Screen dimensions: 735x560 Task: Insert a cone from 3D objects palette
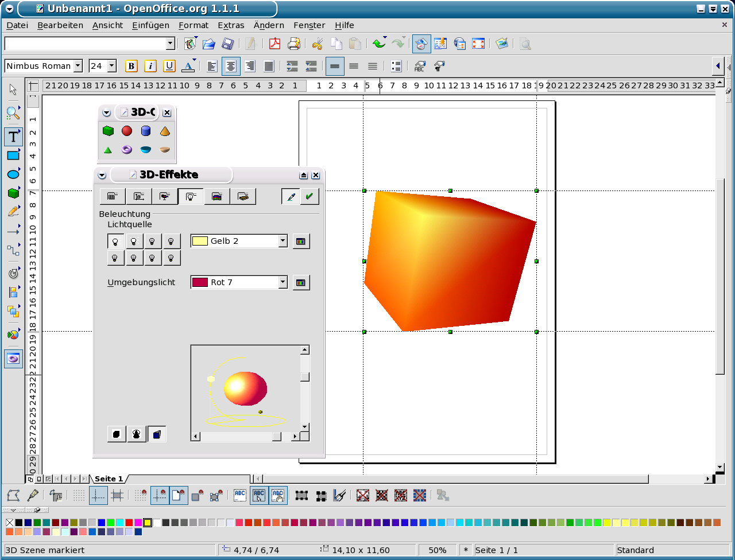coord(165,131)
